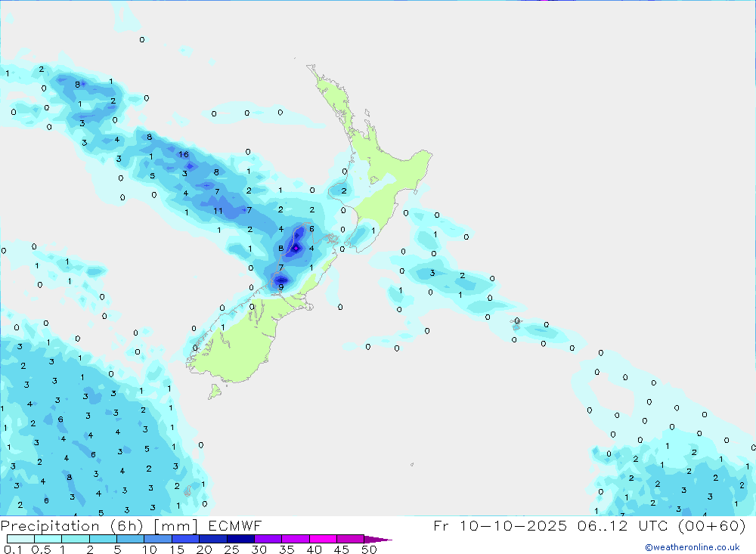
Task: Pick the 45–50 mm legend swatch
Action: click(x=351, y=539)
